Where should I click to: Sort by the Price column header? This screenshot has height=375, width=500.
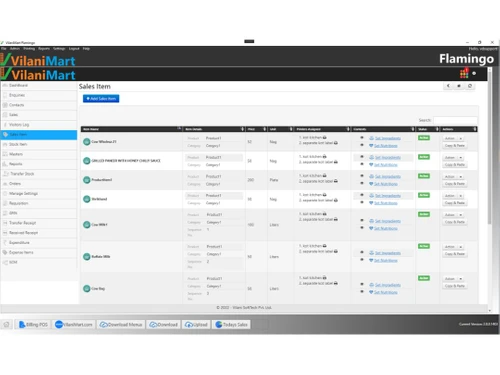click(x=256, y=129)
